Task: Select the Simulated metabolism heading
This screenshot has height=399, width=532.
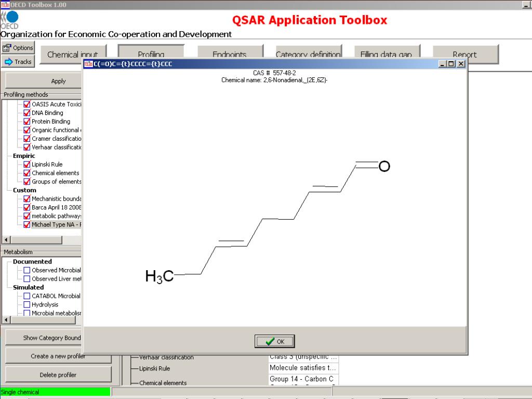Action: click(28, 287)
